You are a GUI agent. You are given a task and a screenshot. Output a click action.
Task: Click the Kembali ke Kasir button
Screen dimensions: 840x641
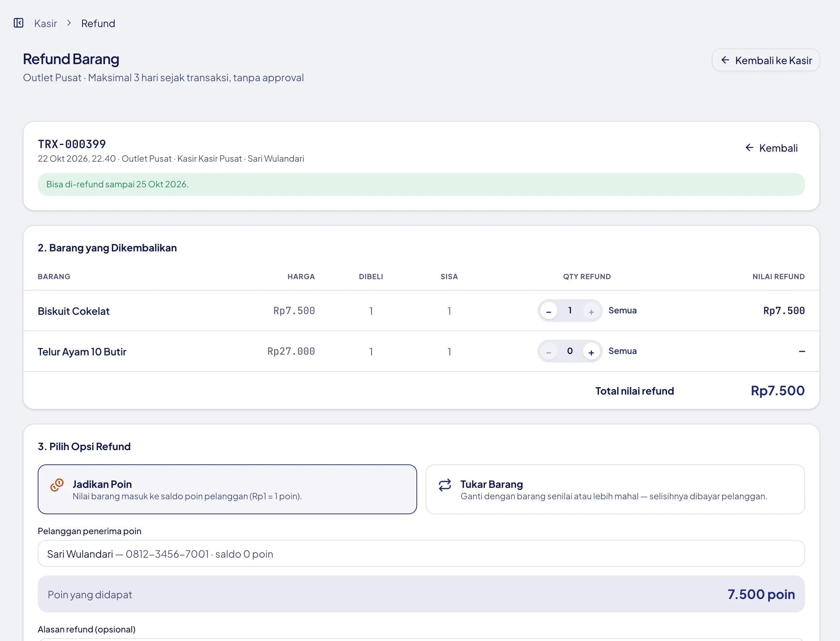tap(766, 60)
